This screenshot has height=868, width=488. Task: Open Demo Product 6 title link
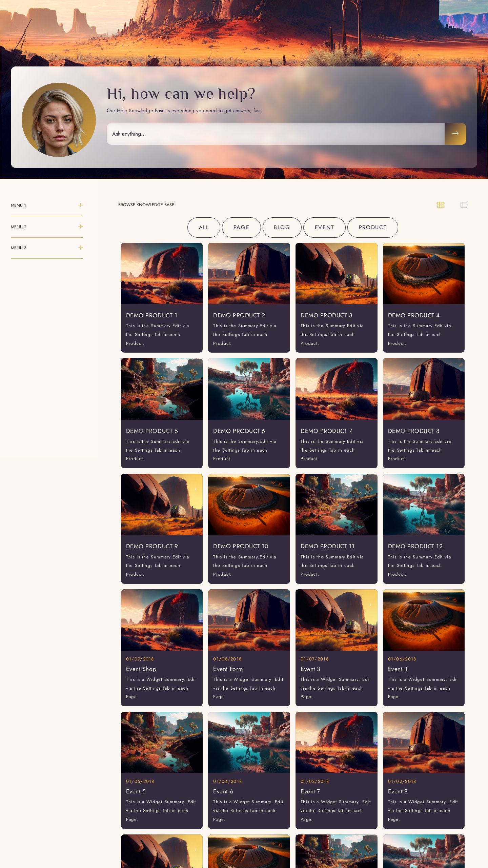pyautogui.click(x=239, y=431)
